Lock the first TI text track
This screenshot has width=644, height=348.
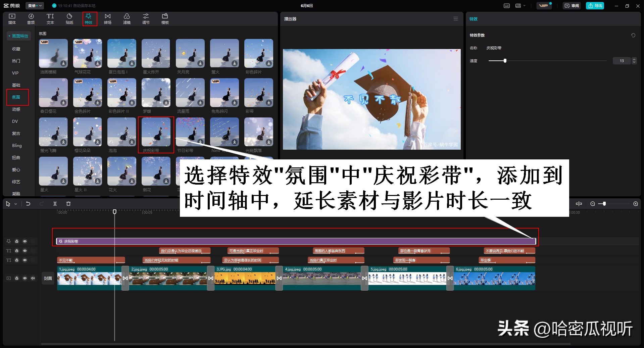(17, 251)
